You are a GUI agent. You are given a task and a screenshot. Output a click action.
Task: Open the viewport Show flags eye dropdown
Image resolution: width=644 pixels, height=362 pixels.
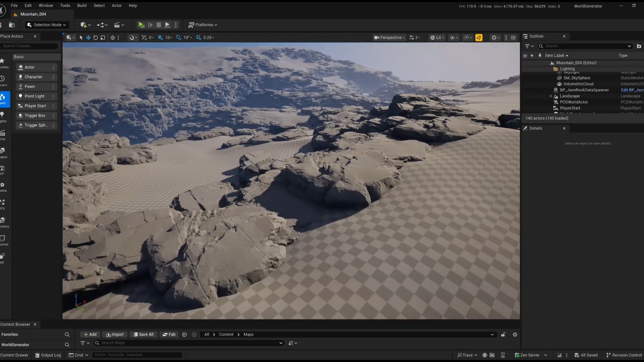pos(454,38)
